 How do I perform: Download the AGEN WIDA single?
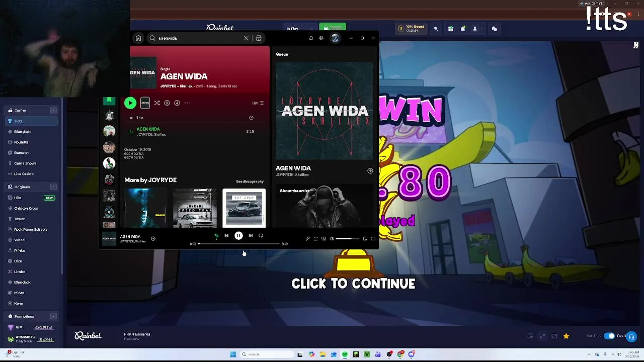177,103
